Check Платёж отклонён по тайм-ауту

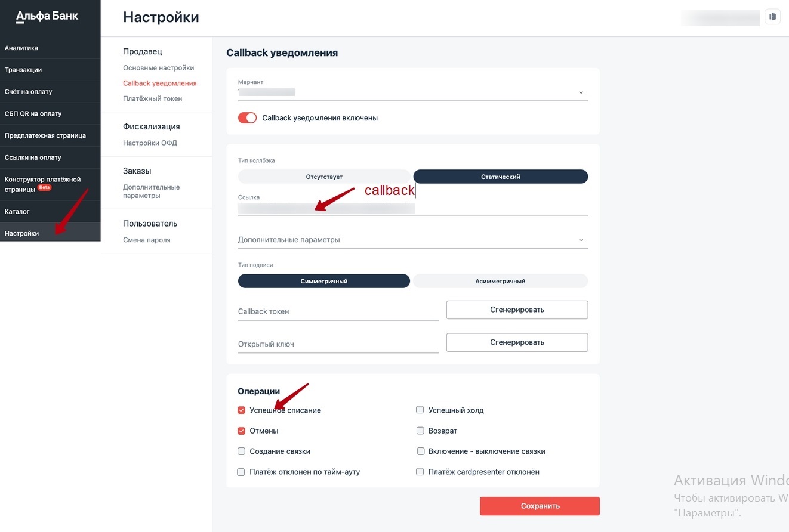(242, 472)
